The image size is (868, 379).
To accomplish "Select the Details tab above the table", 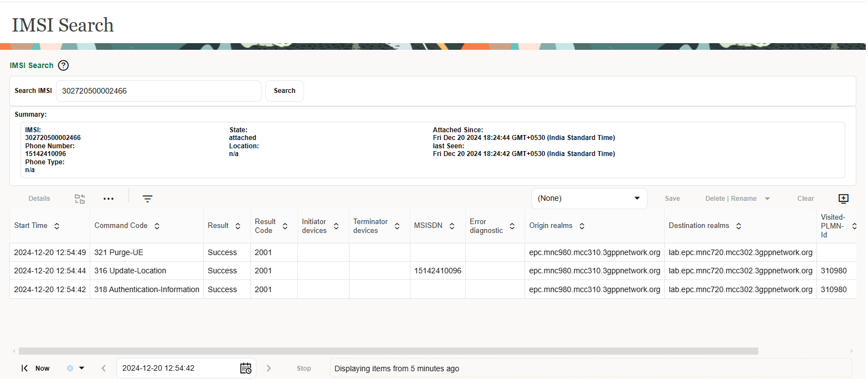I will 39,198.
